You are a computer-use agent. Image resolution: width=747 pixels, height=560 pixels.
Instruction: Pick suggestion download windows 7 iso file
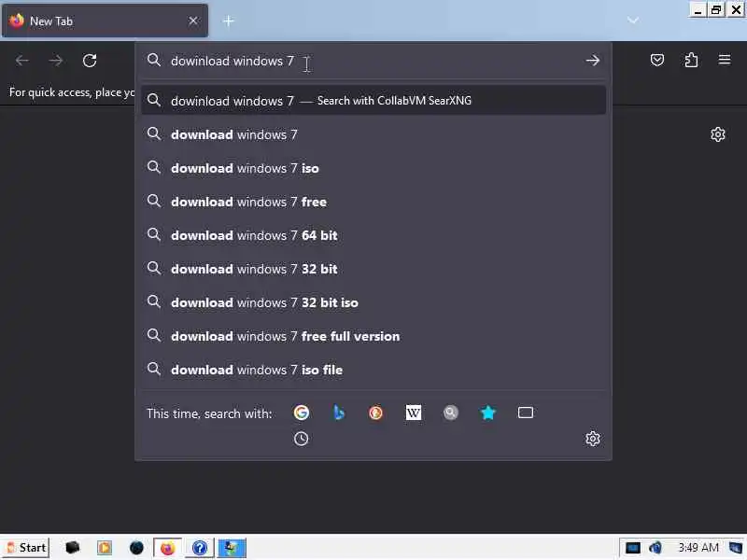click(x=373, y=370)
